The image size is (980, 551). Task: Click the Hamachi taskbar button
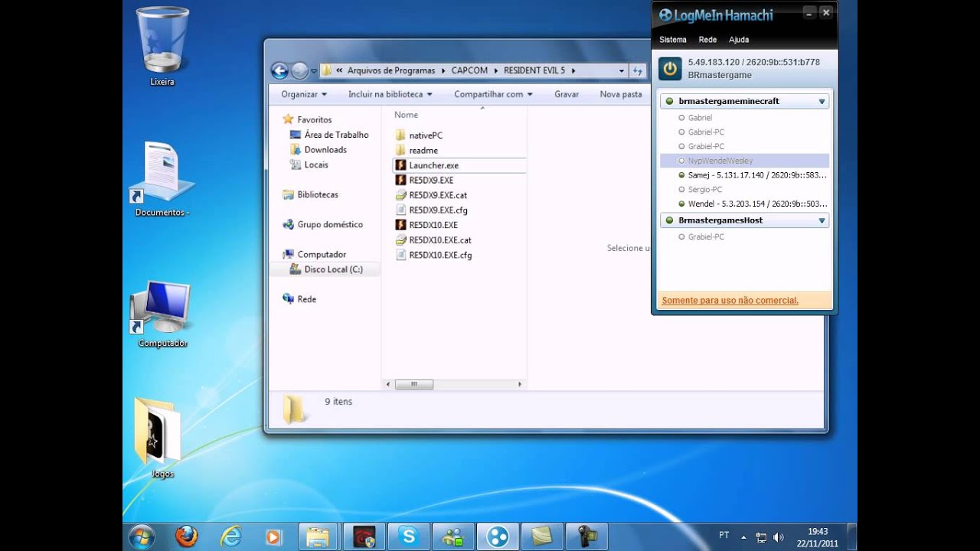[498, 536]
